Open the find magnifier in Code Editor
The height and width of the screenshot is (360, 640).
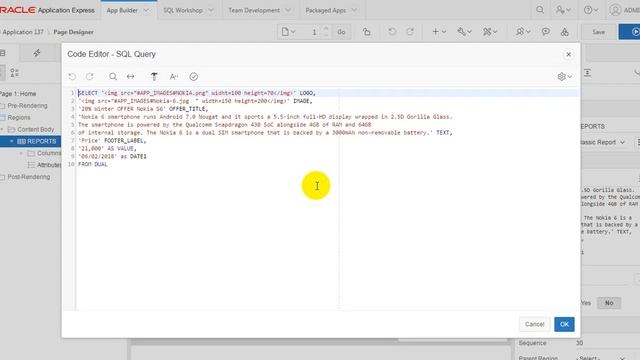pos(113,76)
